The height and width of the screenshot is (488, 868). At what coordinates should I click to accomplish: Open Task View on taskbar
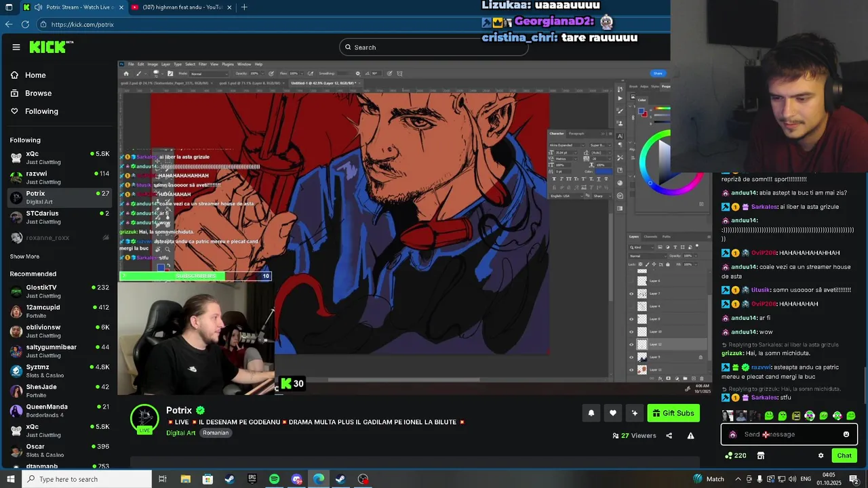[x=163, y=479]
